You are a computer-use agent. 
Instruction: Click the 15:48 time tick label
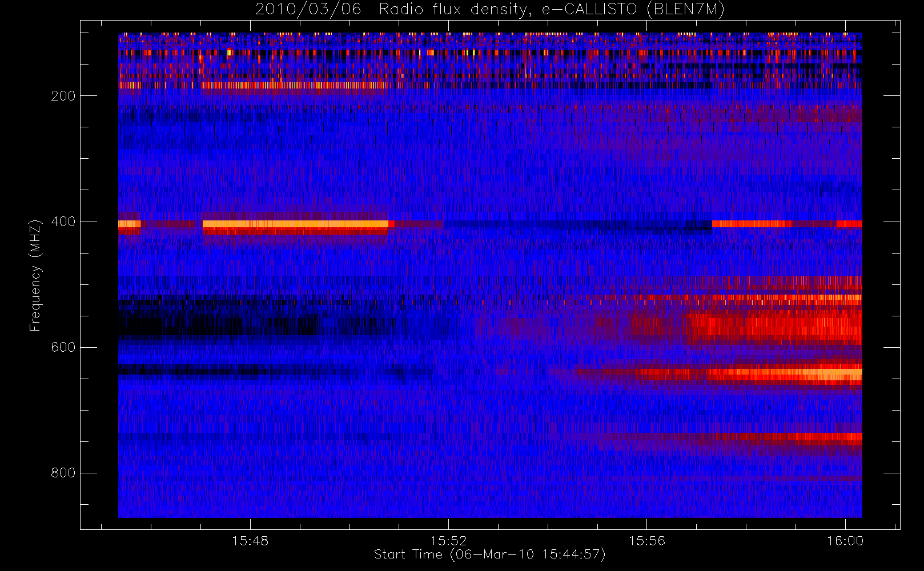pos(250,541)
